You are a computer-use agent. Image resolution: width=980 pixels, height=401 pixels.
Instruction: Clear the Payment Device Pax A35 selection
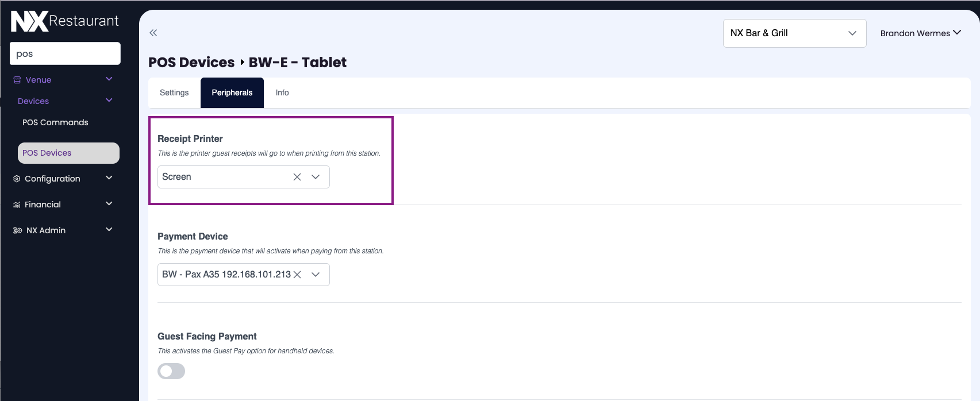tap(297, 275)
